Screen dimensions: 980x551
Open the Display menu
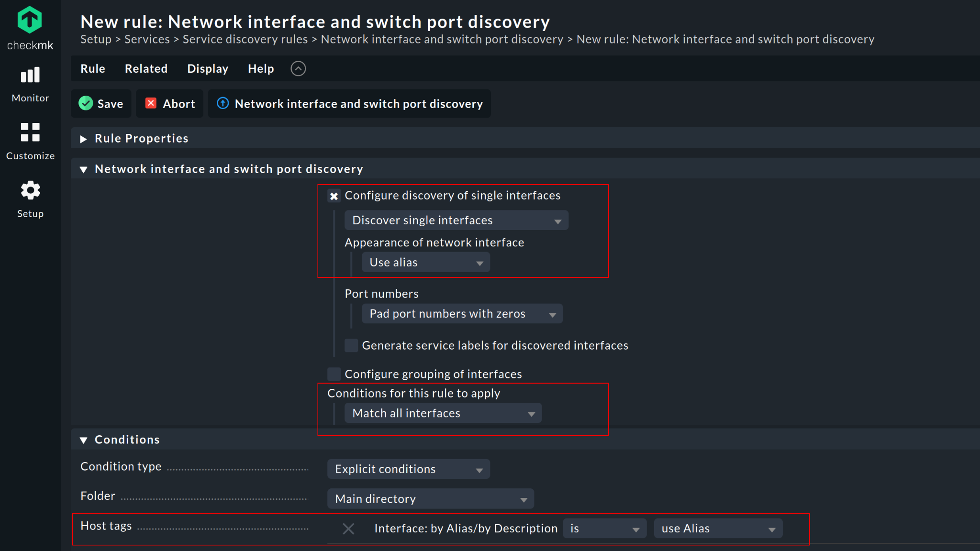pos(208,68)
